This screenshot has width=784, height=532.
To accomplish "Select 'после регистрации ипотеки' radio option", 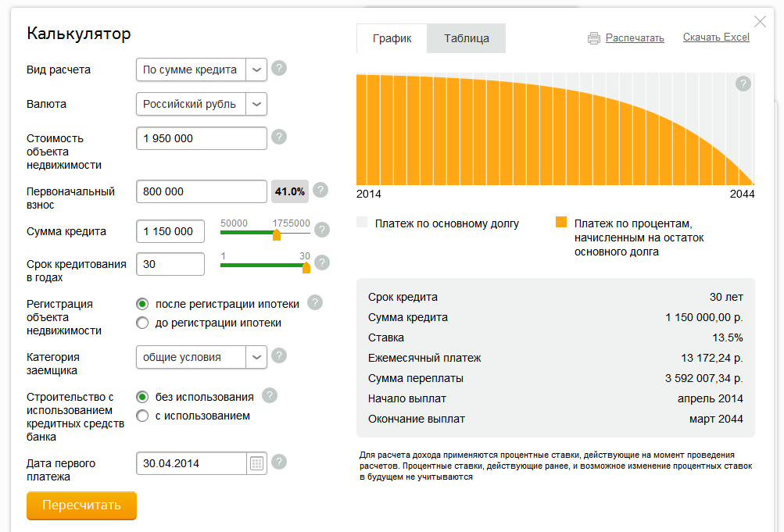I will [x=142, y=303].
